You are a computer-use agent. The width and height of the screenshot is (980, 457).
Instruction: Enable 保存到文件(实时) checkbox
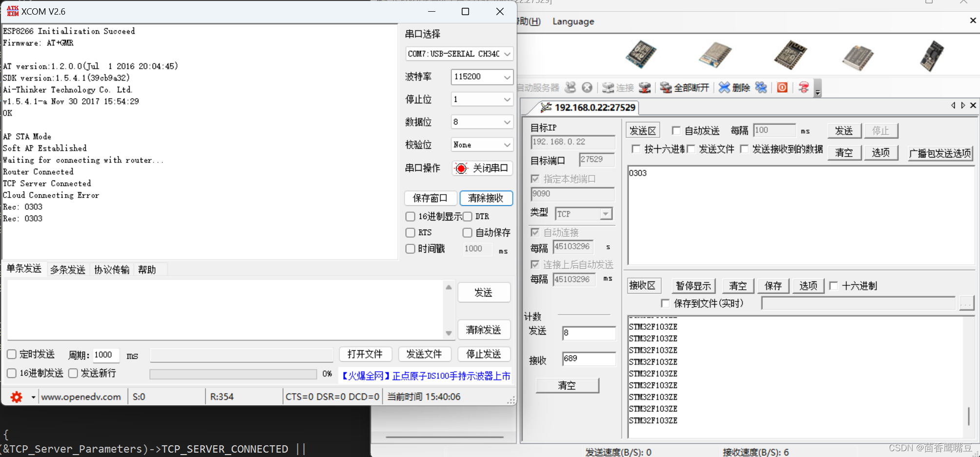coord(665,303)
